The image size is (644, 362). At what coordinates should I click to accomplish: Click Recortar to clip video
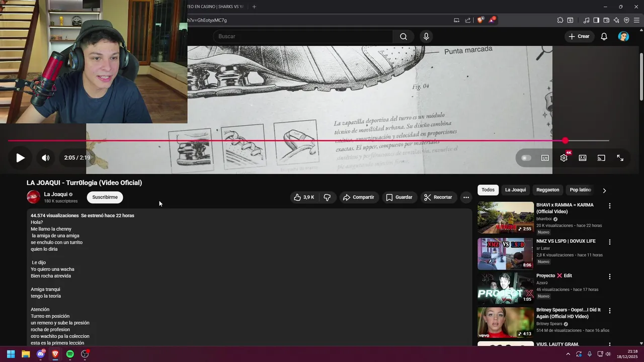[x=438, y=197]
